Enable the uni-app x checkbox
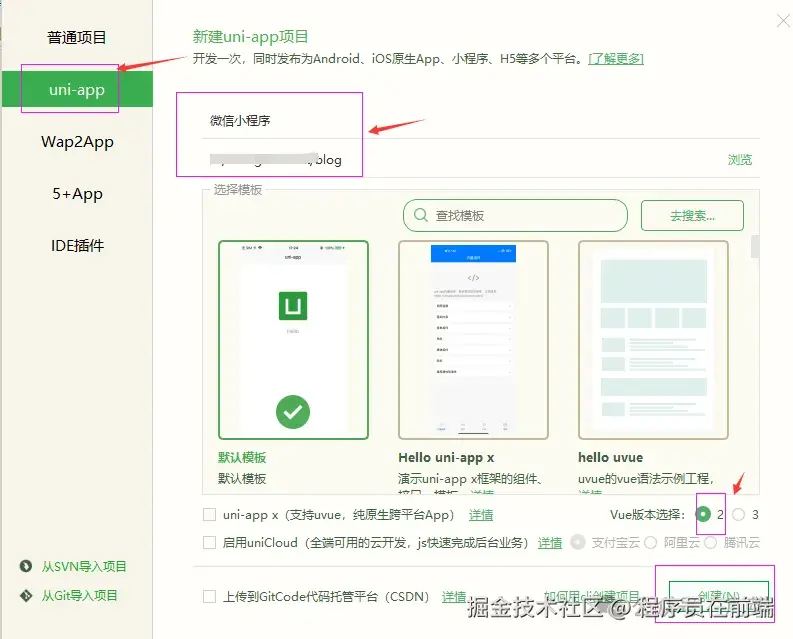 209,515
